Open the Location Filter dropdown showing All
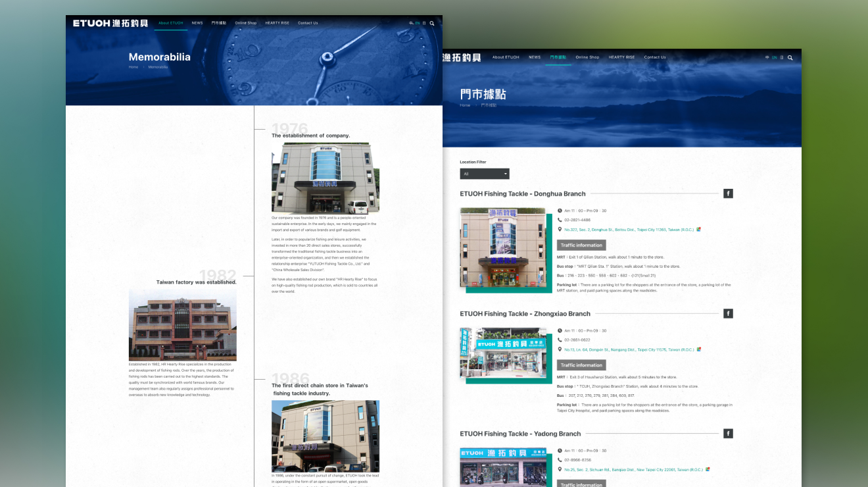Viewport: 868px width, 487px height. click(x=485, y=174)
